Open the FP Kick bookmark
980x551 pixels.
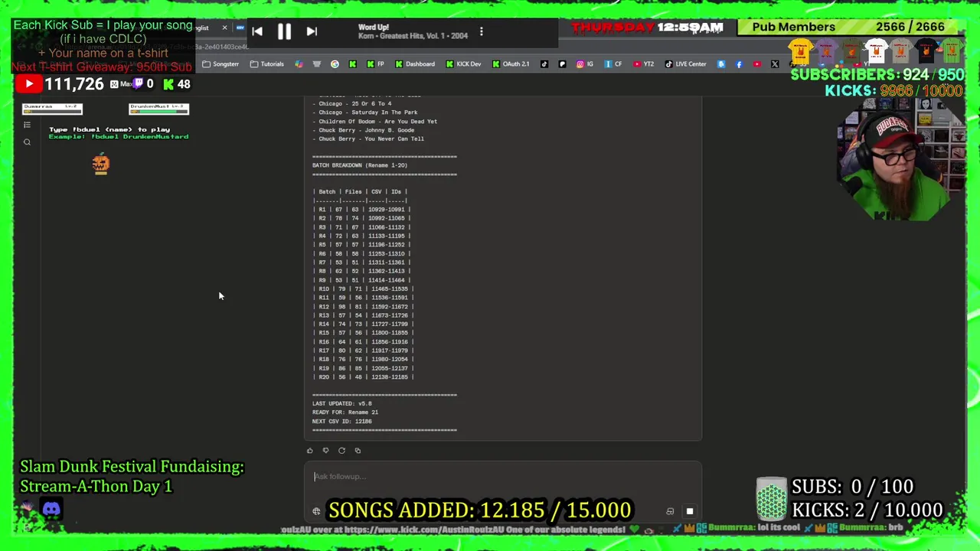pyautogui.click(x=375, y=64)
